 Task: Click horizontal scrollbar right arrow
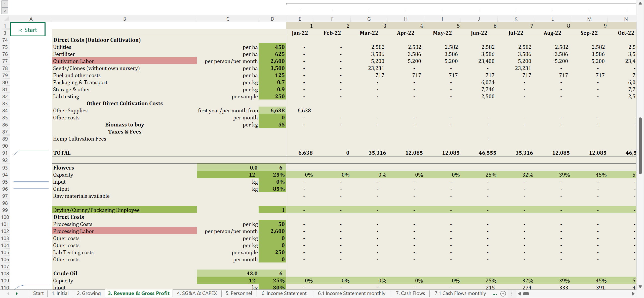[633, 293]
